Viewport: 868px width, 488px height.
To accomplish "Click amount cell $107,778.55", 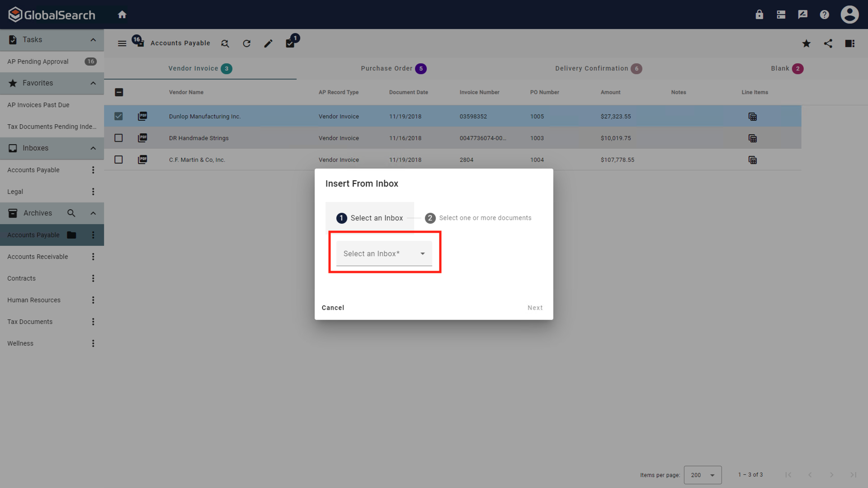I will (618, 160).
